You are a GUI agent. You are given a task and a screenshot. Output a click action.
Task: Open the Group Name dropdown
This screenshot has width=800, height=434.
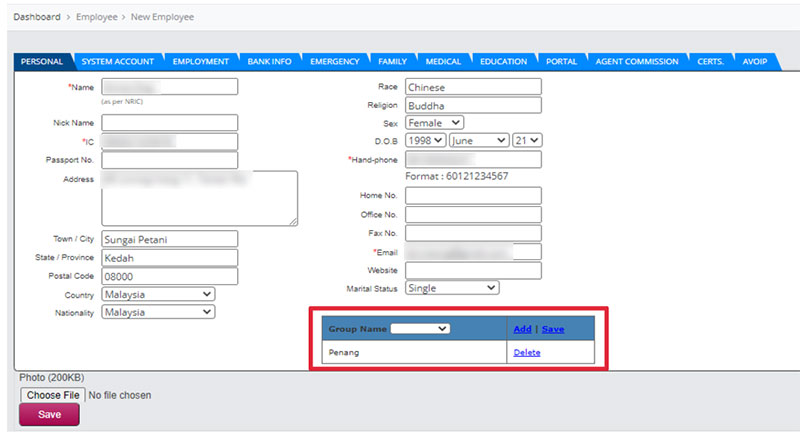point(420,329)
